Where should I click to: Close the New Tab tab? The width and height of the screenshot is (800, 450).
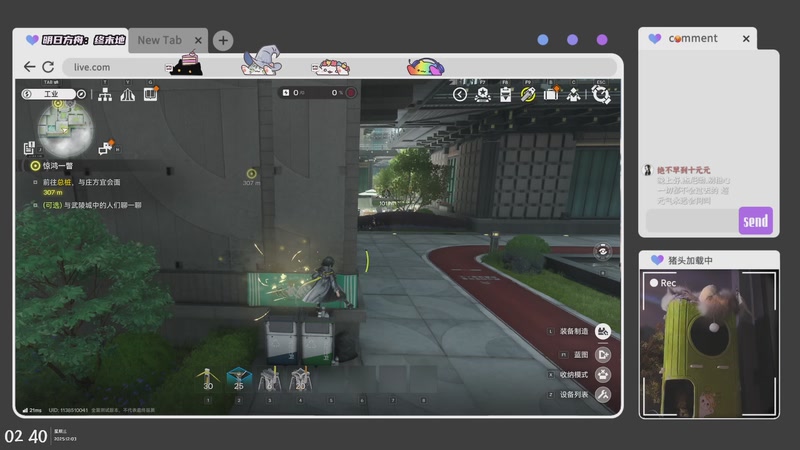[x=198, y=40]
